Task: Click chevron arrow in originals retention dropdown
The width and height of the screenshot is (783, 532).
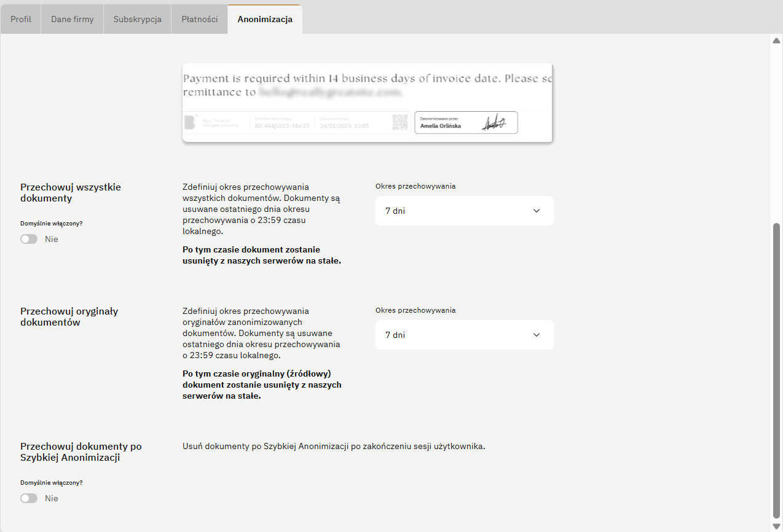Action: pos(537,335)
